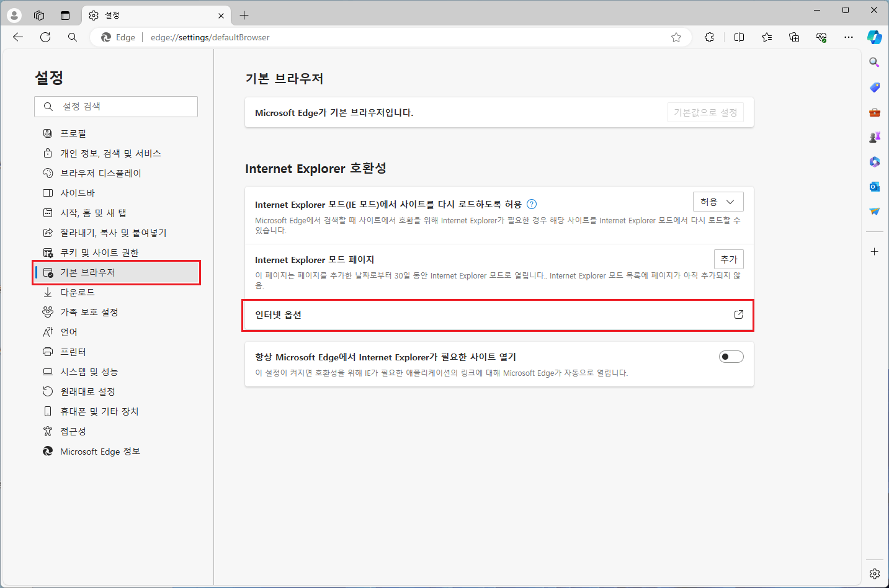Add page to favorites with star icon
This screenshot has width=889, height=588.
[x=676, y=37]
